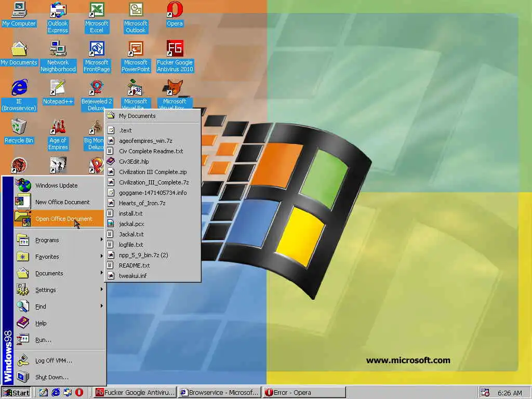Launch Outlook Express from desktop
The image size is (532, 399).
click(x=58, y=18)
